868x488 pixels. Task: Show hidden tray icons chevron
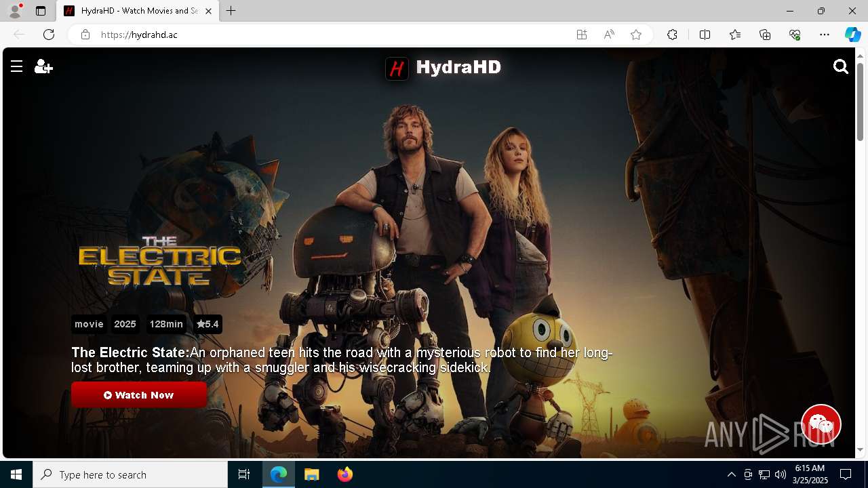731,474
